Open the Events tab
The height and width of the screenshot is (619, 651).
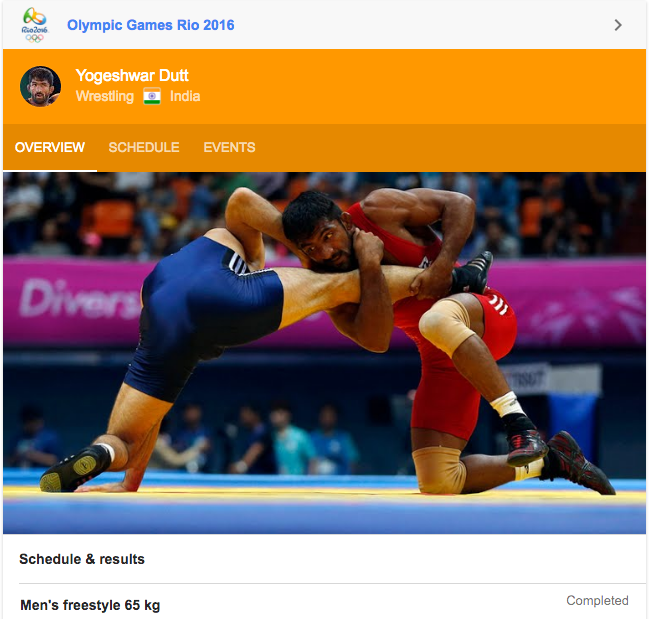point(229,147)
